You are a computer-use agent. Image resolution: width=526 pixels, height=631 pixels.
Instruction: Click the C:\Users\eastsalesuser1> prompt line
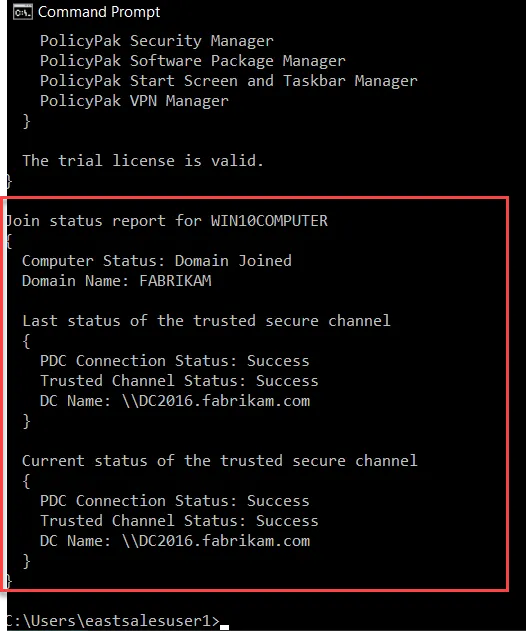pos(113,621)
